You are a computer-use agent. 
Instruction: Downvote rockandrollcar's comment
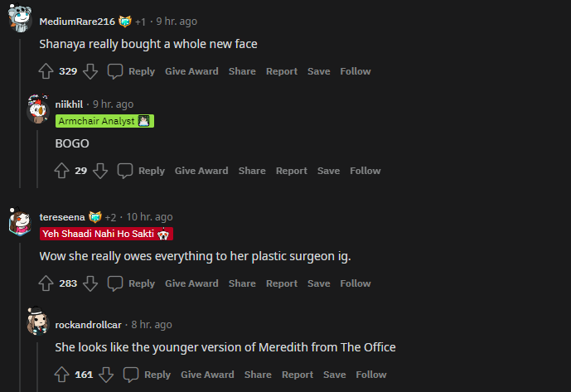coord(106,375)
